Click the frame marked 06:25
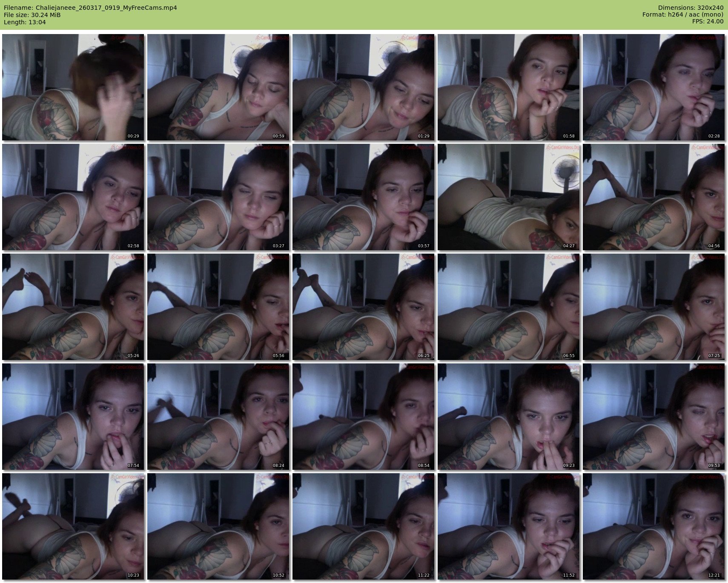728x583 pixels. (363, 307)
